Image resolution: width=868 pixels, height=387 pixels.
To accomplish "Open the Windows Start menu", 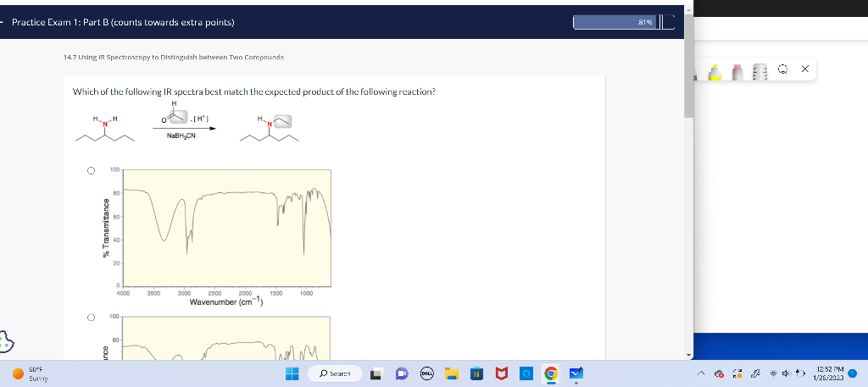I will click(292, 374).
